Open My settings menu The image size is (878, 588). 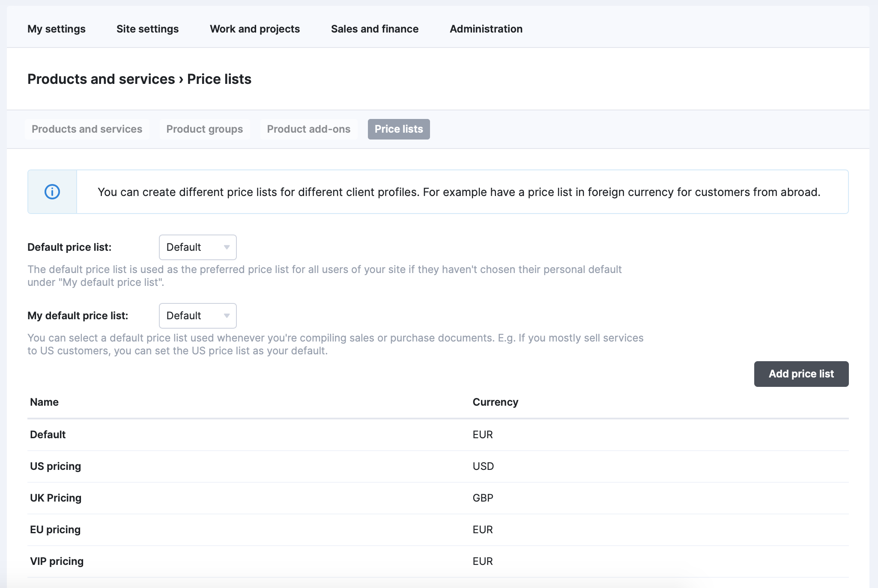pos(57,29)
